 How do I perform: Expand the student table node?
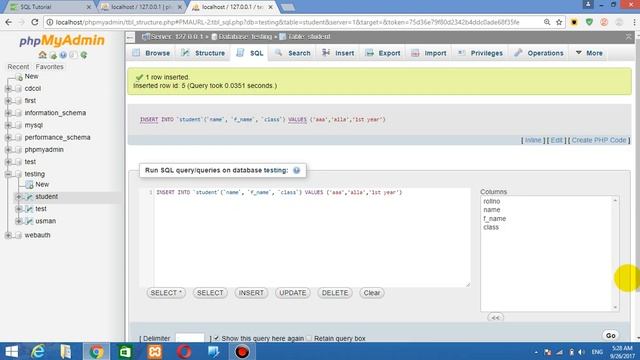pos(18,197)
